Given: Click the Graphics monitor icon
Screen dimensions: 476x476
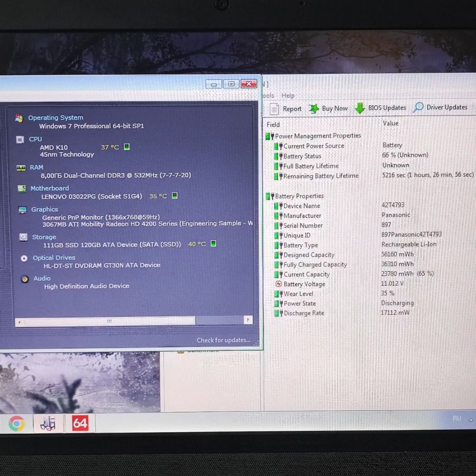Looking at the screenshot, I should 22,210.
